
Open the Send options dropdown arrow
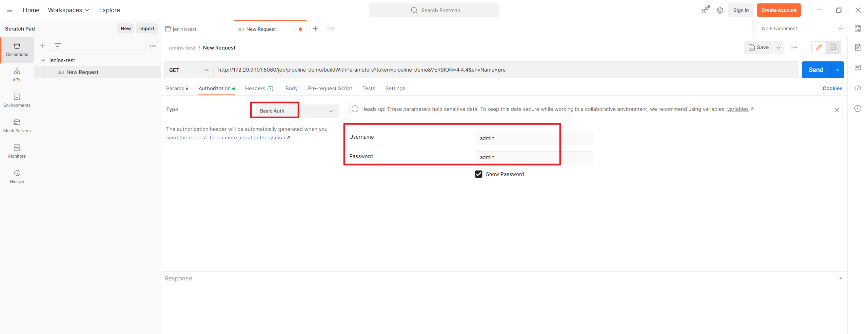tap(837, 70)
